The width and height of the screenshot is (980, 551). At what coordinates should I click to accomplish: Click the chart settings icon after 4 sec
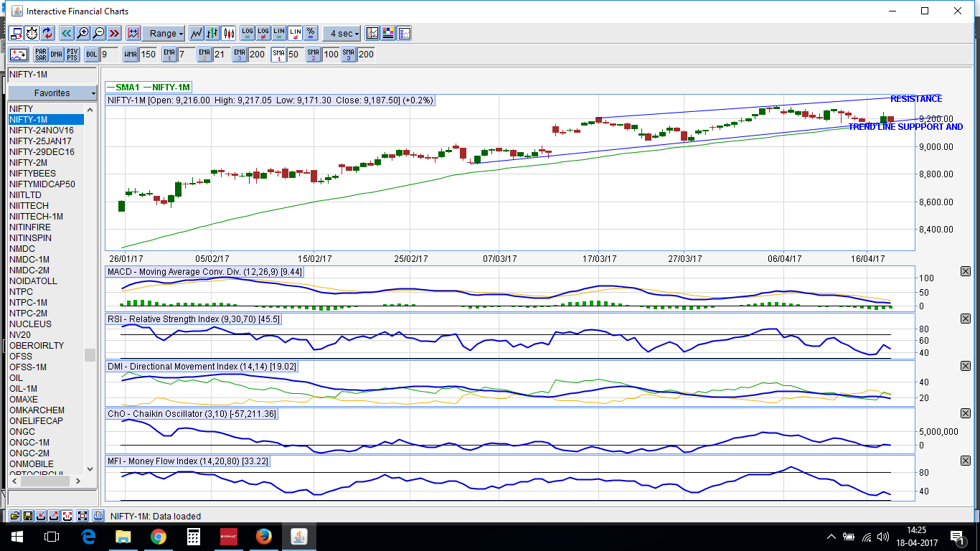[x=372, y=33]
